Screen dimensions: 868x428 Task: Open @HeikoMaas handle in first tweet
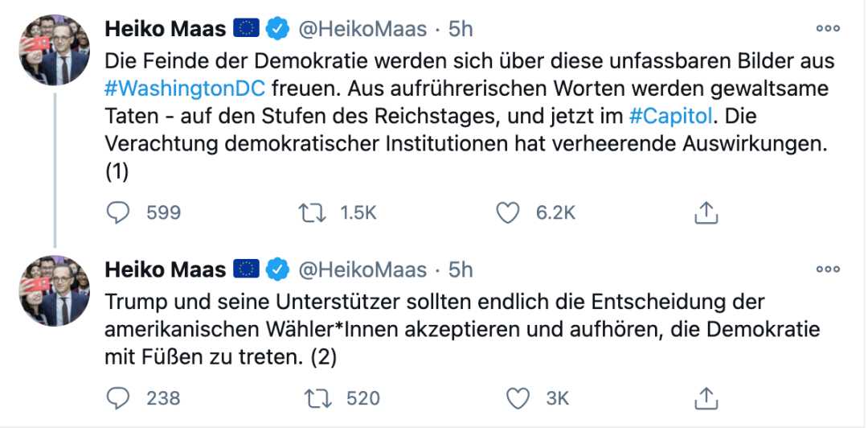pyautogui.click(x=363, y=30)
